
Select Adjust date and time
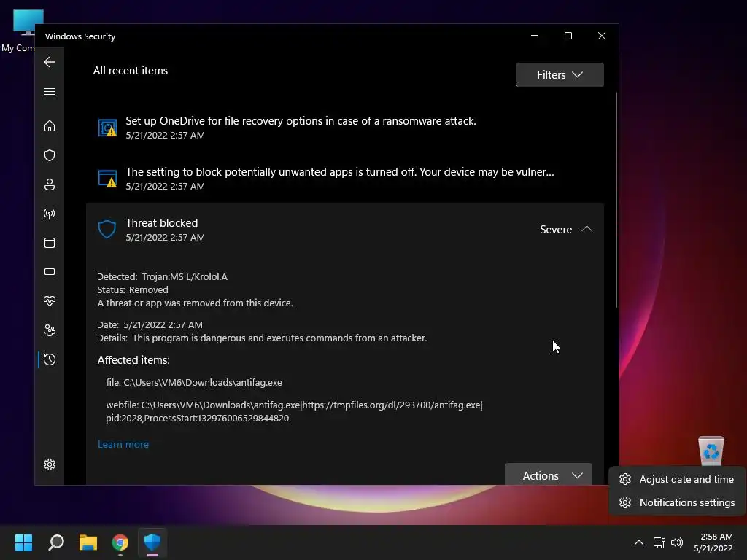click(677, 479)
